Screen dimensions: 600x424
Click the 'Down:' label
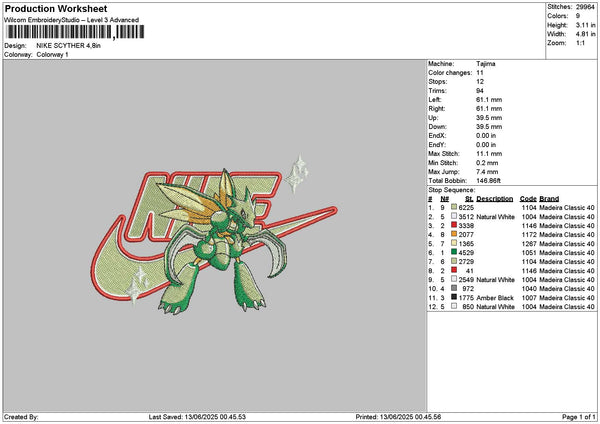tap(438, 127)
